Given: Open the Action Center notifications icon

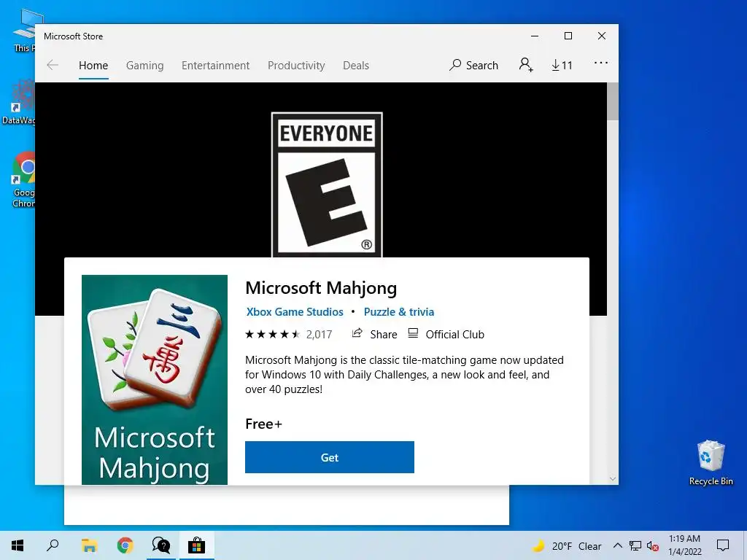Looking at the screenshot, I should coord(723,545).
